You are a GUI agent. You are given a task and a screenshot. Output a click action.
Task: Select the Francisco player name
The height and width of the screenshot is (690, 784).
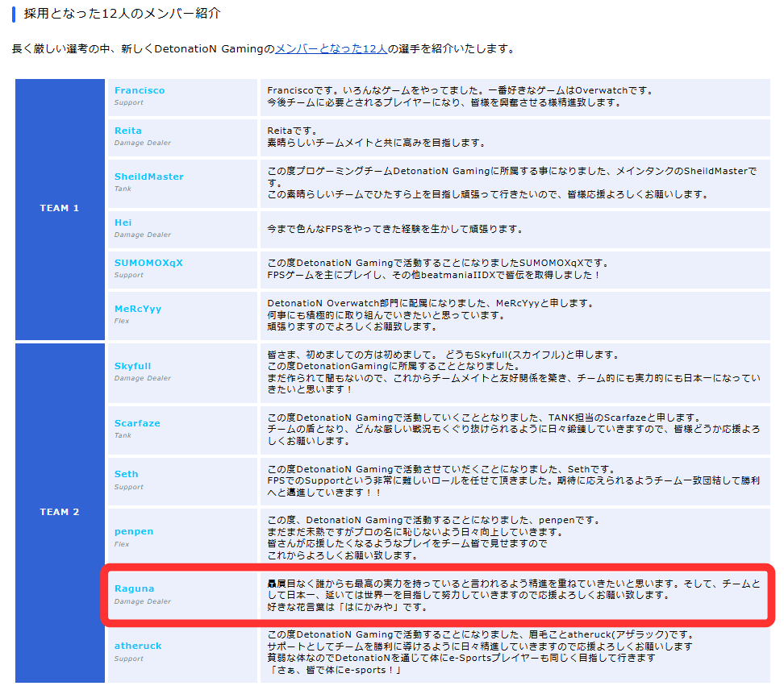point(140,90)
